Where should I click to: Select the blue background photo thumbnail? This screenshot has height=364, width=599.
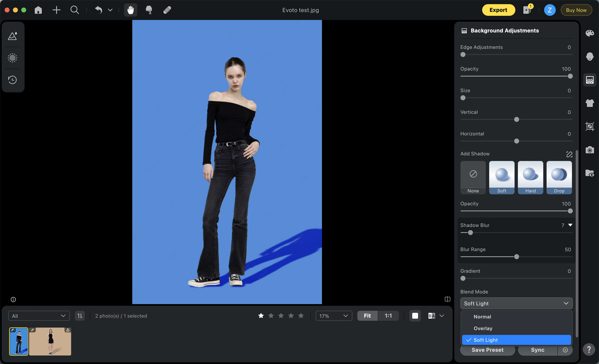[x=19, y=341]
